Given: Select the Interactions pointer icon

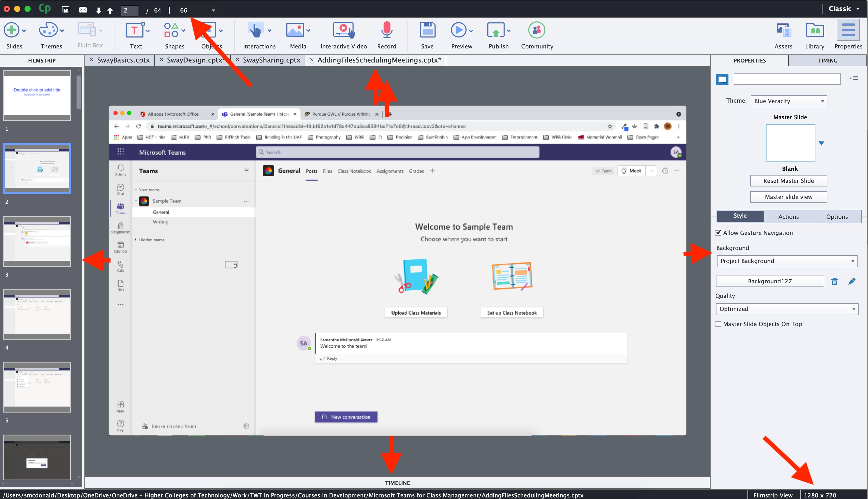Looking at the screenshot, I should (x=255, y=30).
